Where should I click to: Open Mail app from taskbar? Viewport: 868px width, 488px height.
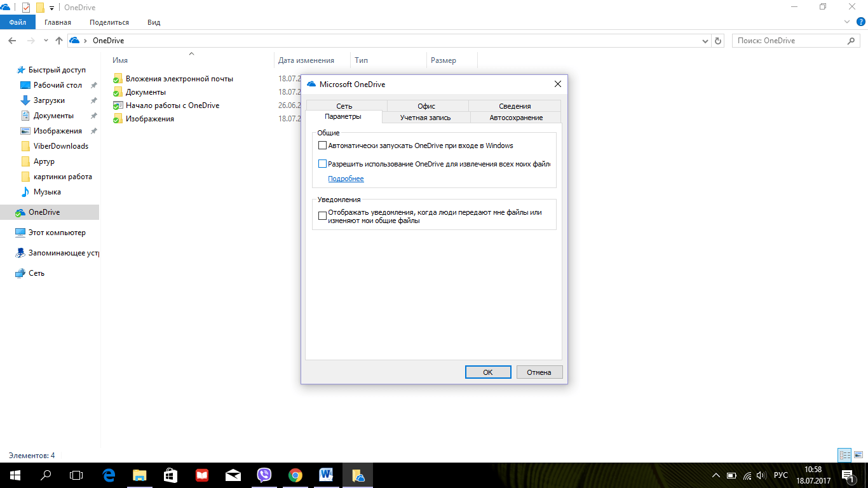point(233,475)
